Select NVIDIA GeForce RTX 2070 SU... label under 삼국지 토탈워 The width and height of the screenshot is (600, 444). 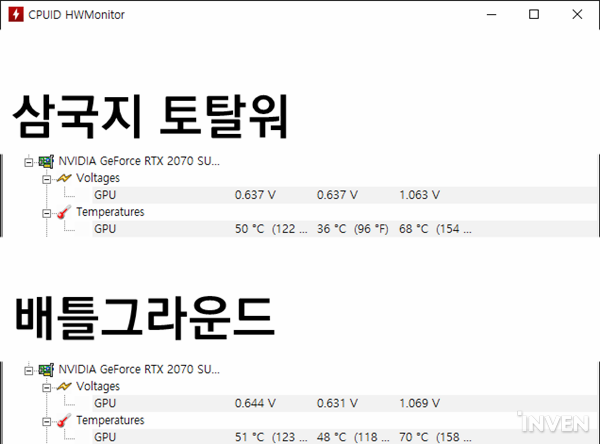click(x=139, y=161)
